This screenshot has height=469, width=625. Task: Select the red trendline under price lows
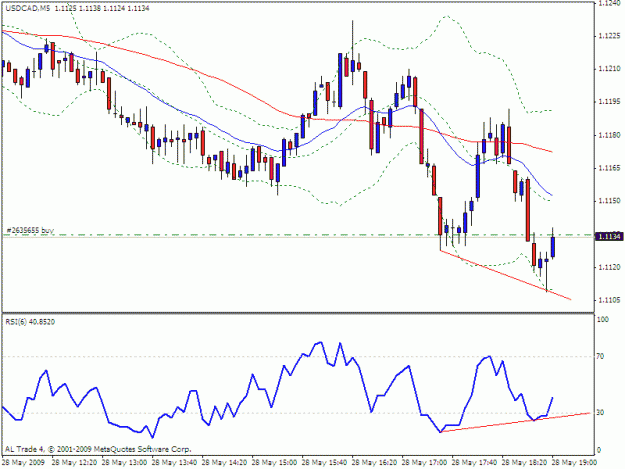click(505, 275)
